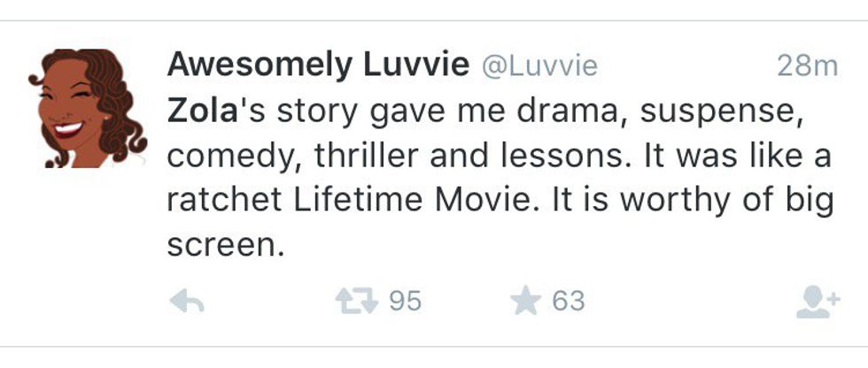The width and height of the screenshot is (868, 368).
Task: Click the 28m timestamp
Action: (x=806, y=65)
